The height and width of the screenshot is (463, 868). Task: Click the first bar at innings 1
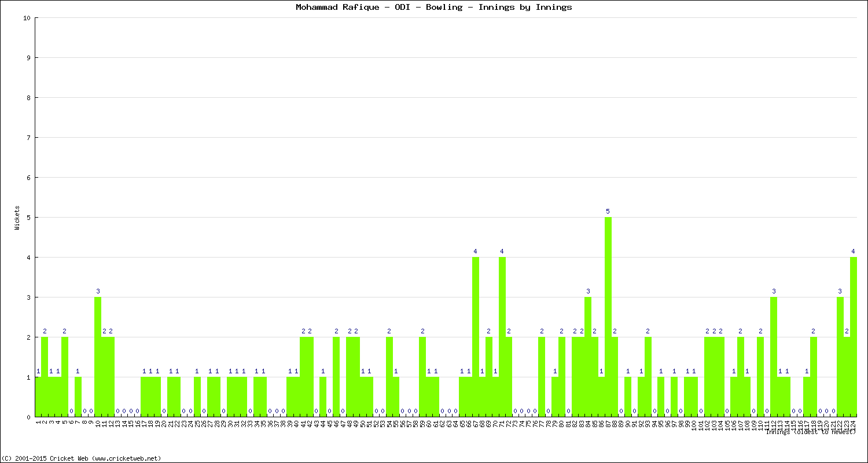pyautogui.click(x=38, y=397)
